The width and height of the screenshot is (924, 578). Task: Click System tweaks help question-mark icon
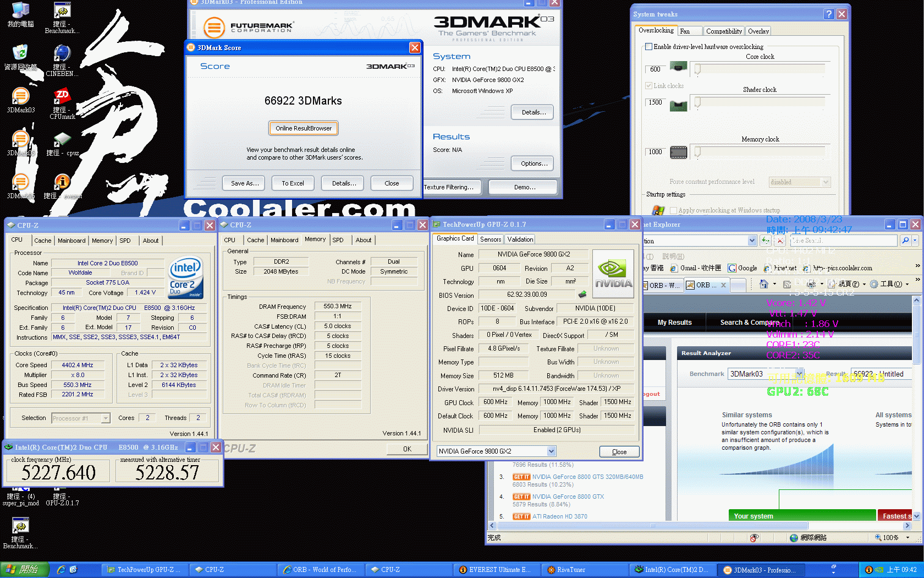pos(829,14)
